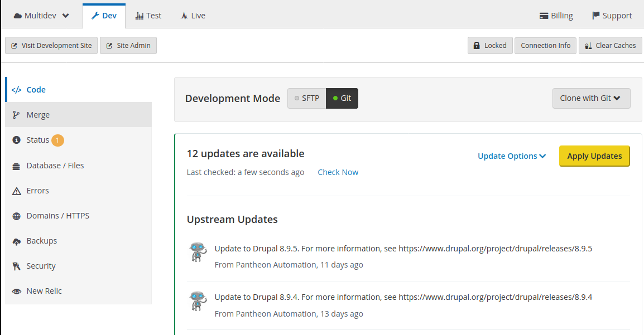Switch to the Test environment tab

148,16
